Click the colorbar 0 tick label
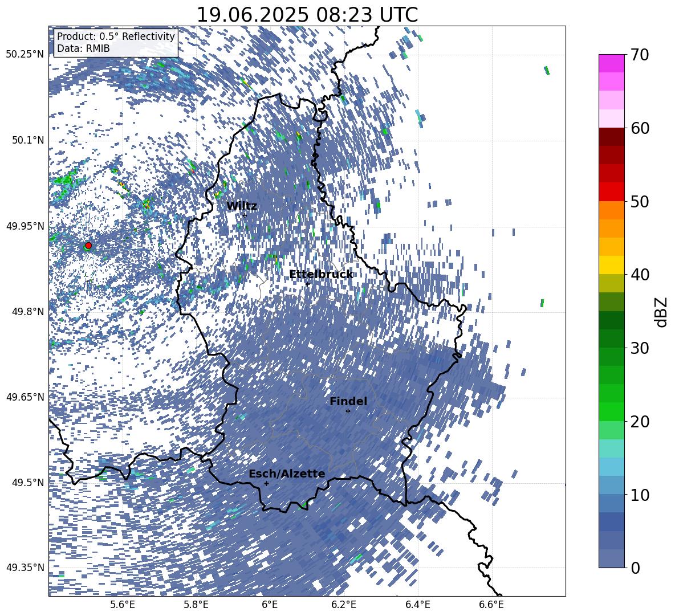 [636, 568]
